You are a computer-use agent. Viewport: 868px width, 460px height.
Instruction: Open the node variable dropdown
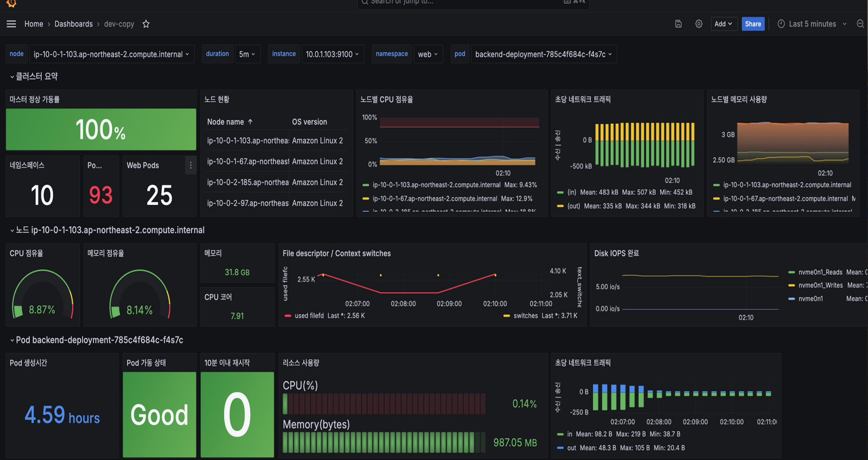(112, 54)
